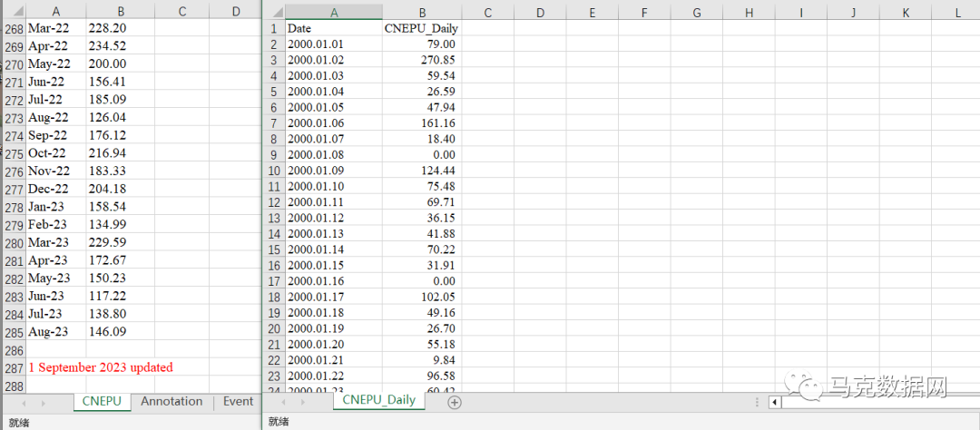
Task: Click value 96.58 in right window
Action: tap(423, 376)
